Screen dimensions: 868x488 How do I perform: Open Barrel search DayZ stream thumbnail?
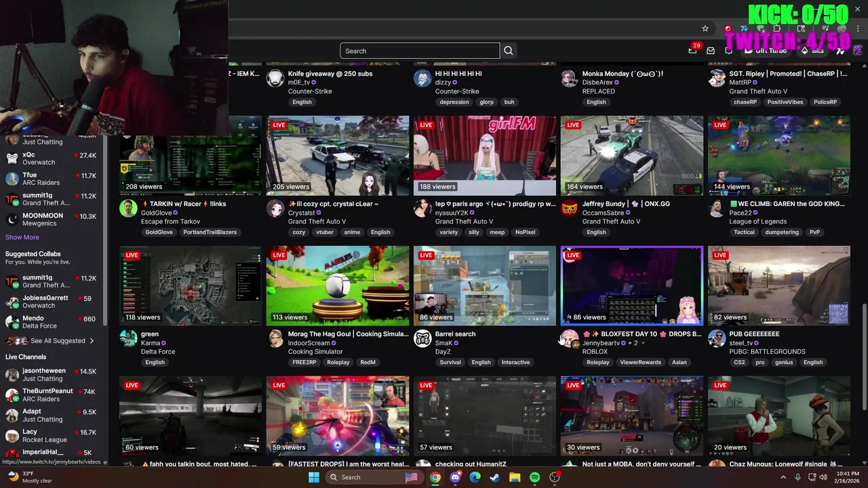click(x=485, y=285)
